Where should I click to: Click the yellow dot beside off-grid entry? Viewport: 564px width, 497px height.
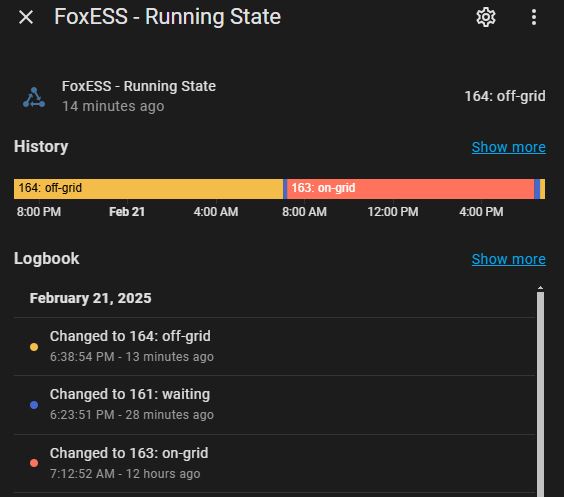[x=34, y=347]
